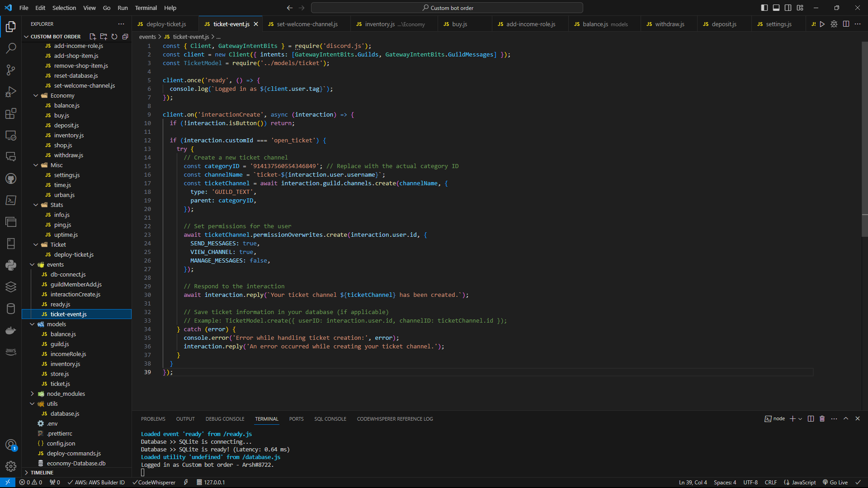
Task: Open the Docker view in activity bar
Action: (11, 330)
